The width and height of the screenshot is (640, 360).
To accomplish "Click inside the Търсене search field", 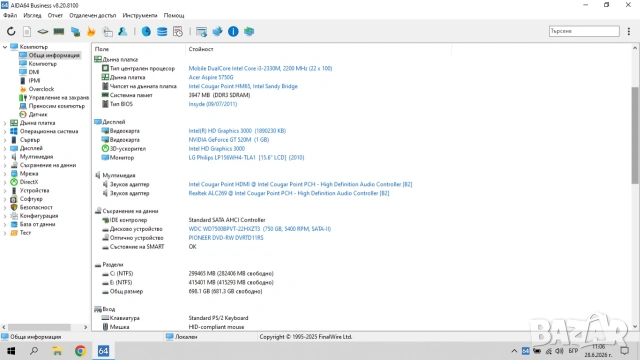I will (x=584, y=31).
